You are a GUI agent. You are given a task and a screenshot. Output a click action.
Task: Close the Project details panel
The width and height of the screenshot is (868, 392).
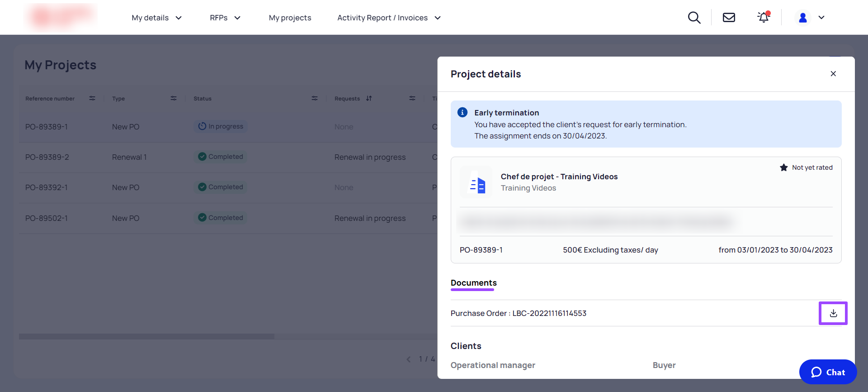pyautogui.click(x=833, y=74)
